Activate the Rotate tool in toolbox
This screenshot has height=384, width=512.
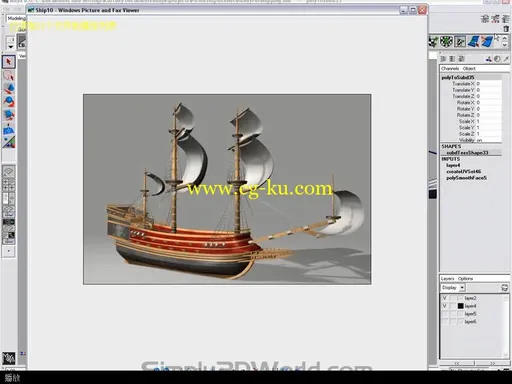click(x=9, y=102)
